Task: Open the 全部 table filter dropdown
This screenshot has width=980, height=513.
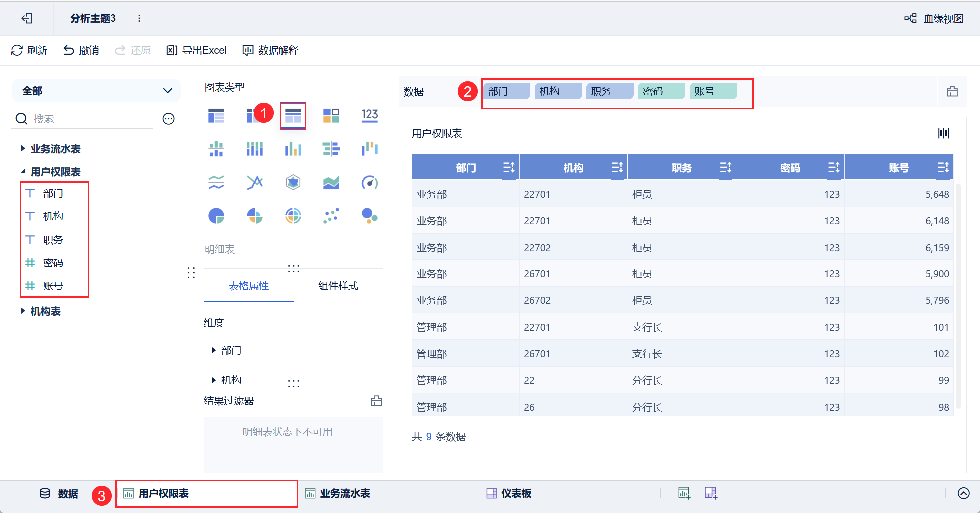Action: point(96,91)
